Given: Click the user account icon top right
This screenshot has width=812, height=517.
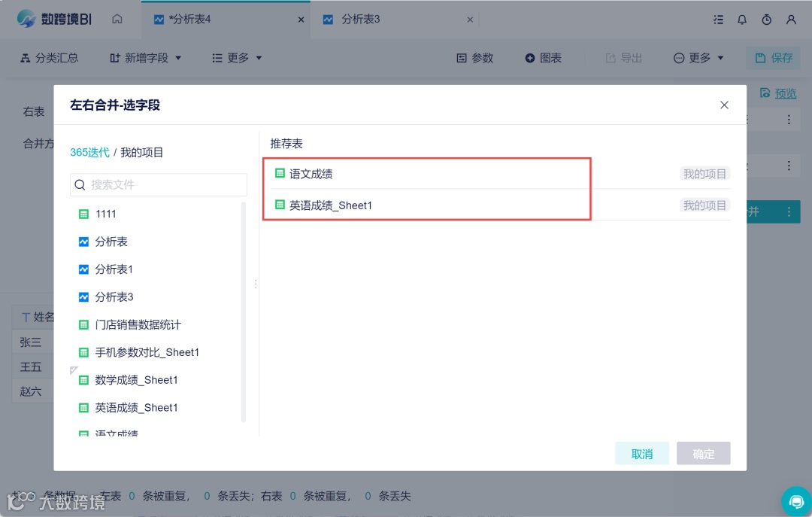Looking at the screenshot, I should (x=791, y=20).
